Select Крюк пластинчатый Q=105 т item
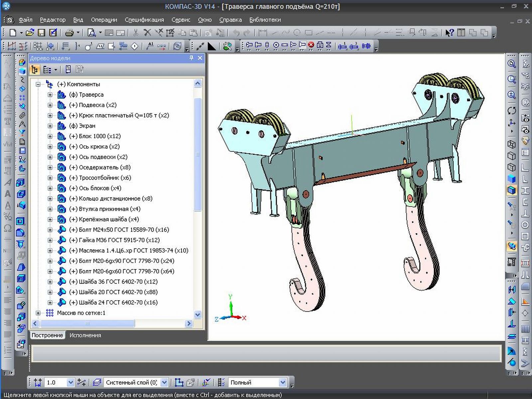This screenshot has width=532, height=399. pyautogui.click(x=119, y=115)
